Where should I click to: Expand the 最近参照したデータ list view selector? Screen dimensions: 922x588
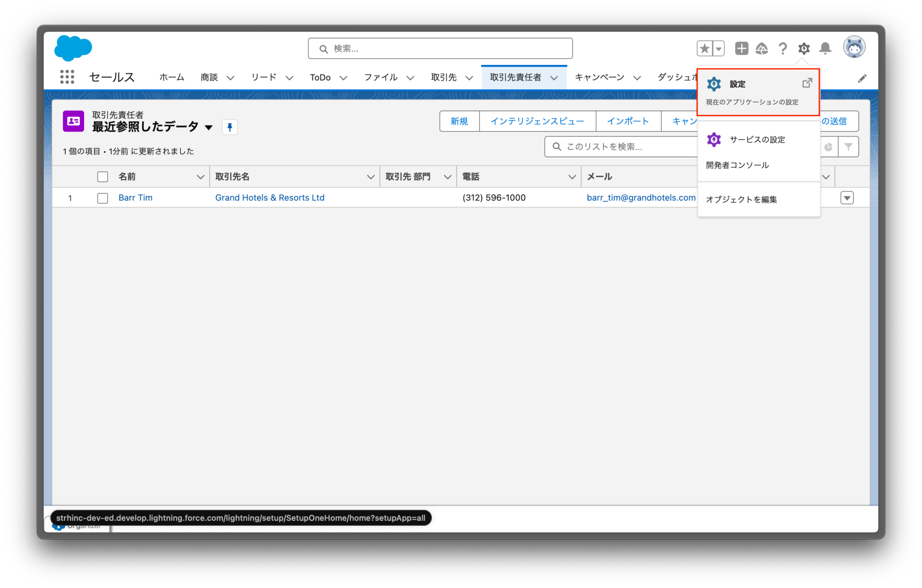[x=208, y=127]
